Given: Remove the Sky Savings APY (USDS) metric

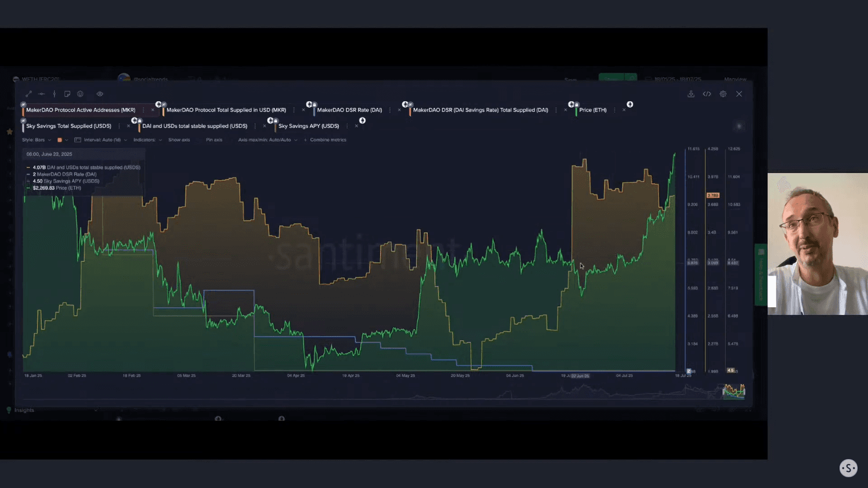Looking at the screenshot, I should pos(356,126).
